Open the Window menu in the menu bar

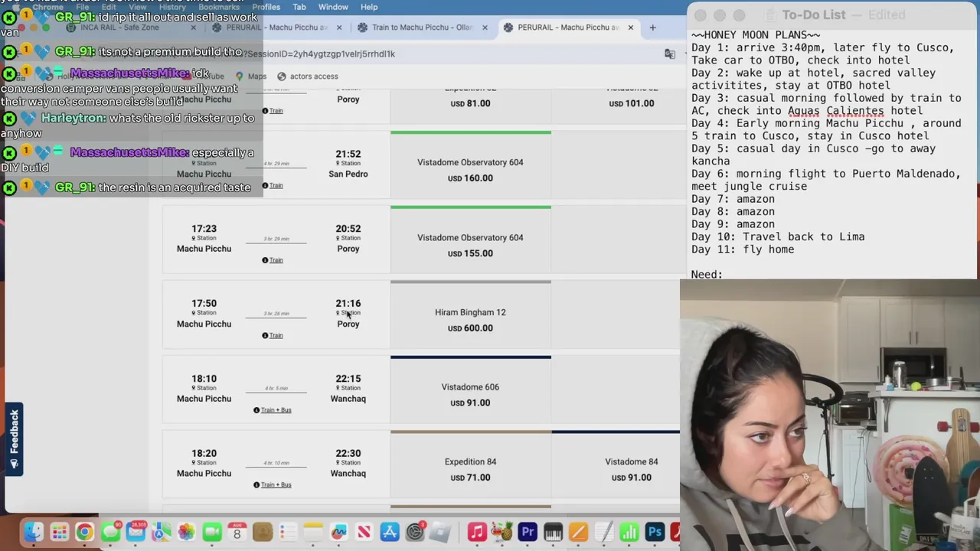click(333, 7)
